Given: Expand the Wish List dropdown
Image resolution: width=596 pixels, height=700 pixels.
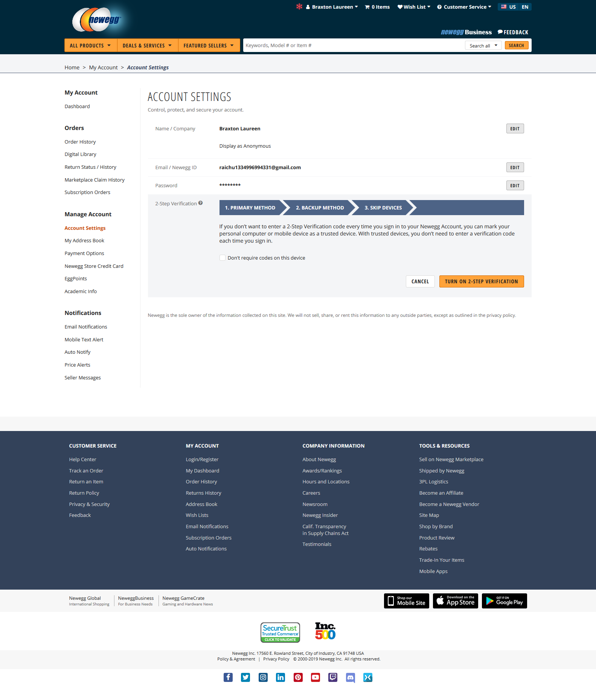Looking at the screenshot, I should 414,7.
